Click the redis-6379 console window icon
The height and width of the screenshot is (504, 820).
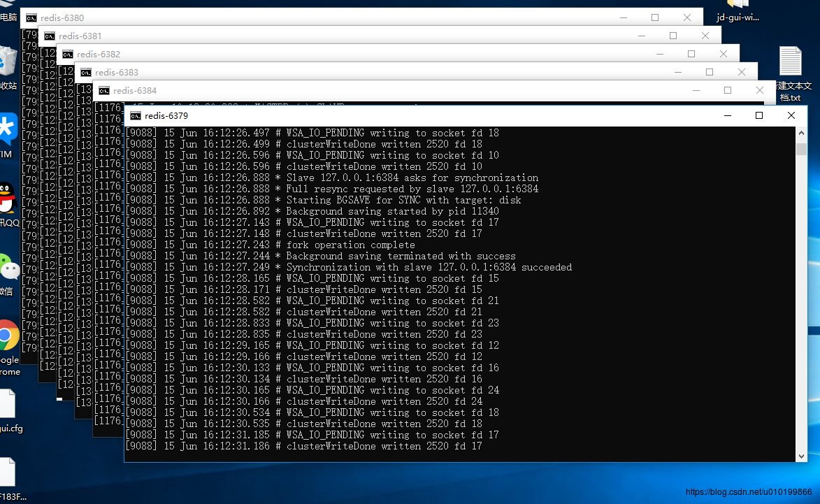135,116
